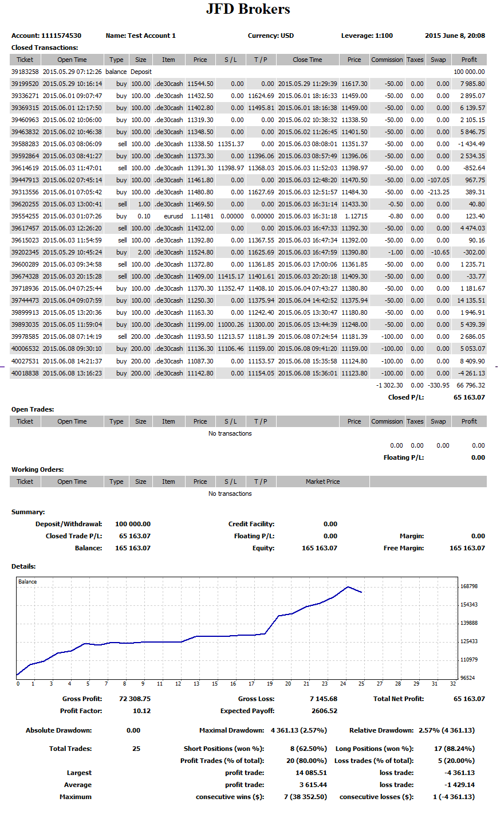Click the 'Relative Drawdown:' label
The height and width of the screenshot is (818, 504).
381,730
